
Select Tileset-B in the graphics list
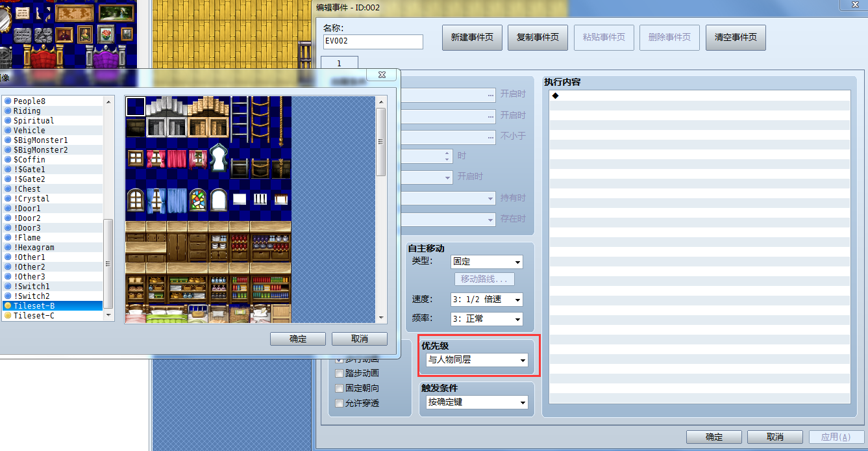(x=53, y=306)
